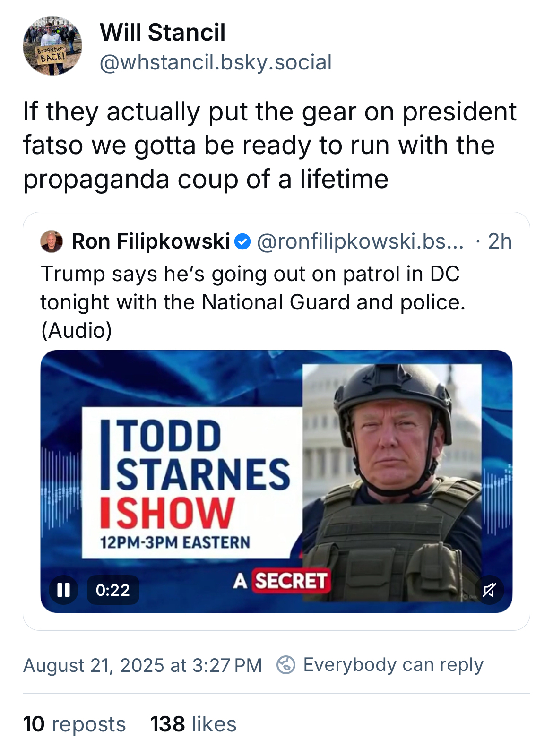This screenshot has width=553, height=756.
Task: Open the @ronfilipkowski.bs... handle
Action: (360, 241)
